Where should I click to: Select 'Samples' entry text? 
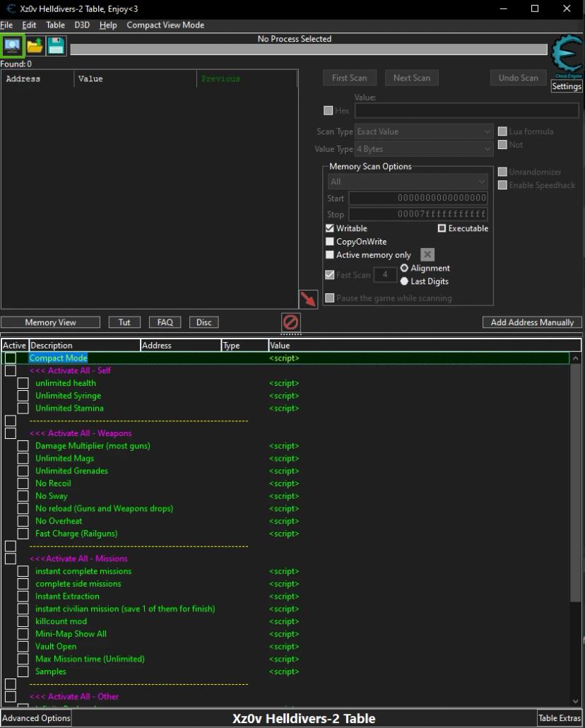point(51,671)
